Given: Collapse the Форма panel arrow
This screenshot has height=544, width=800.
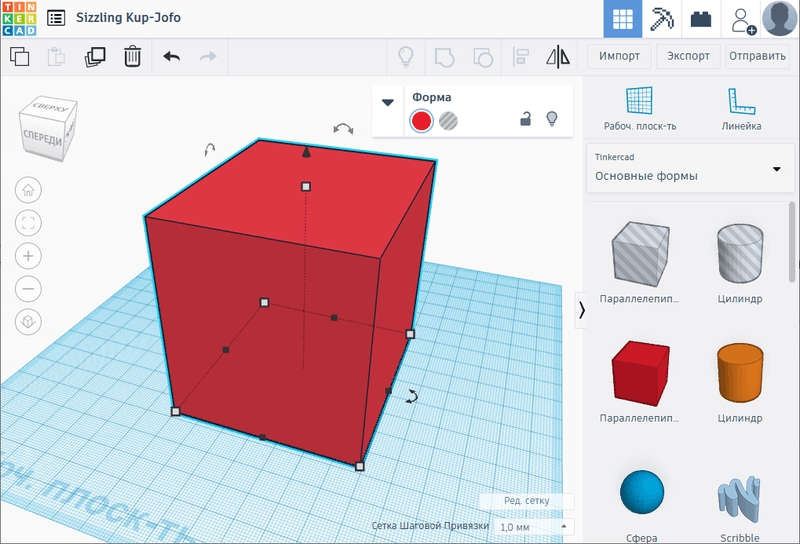Looking at the screenshot, I should [388, 102].
